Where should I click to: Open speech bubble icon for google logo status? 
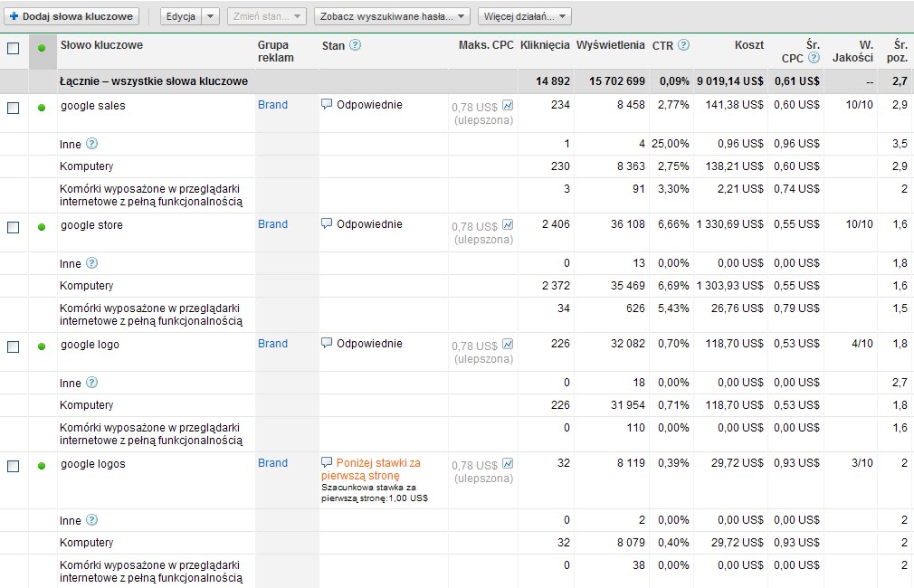(x=327, y=343)
